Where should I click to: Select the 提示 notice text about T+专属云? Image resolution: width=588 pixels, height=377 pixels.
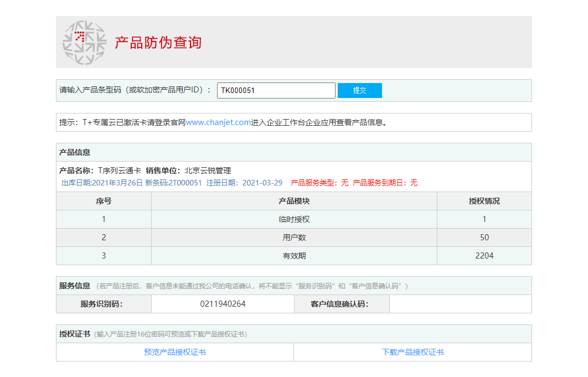pyautogui.click(x=224, y=122)
